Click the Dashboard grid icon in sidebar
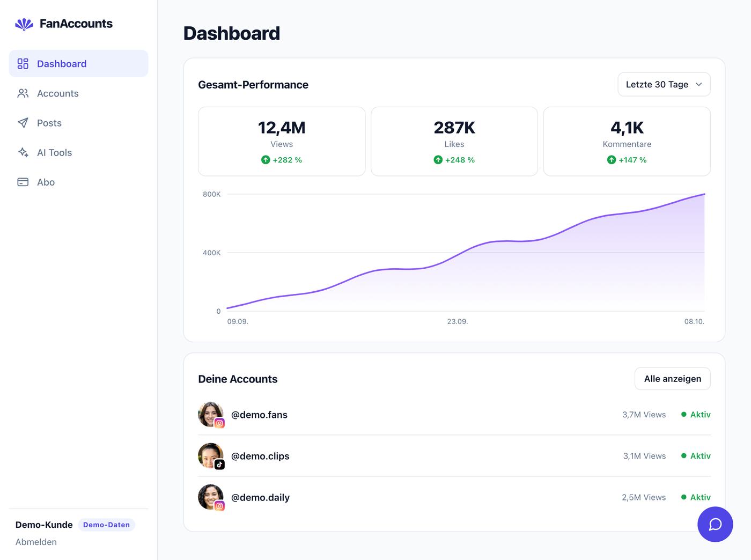 tap(23, 64)
